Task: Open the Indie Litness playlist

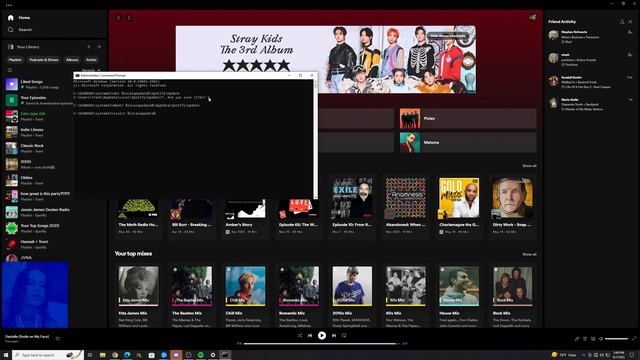Action: [x=39, y=132]
